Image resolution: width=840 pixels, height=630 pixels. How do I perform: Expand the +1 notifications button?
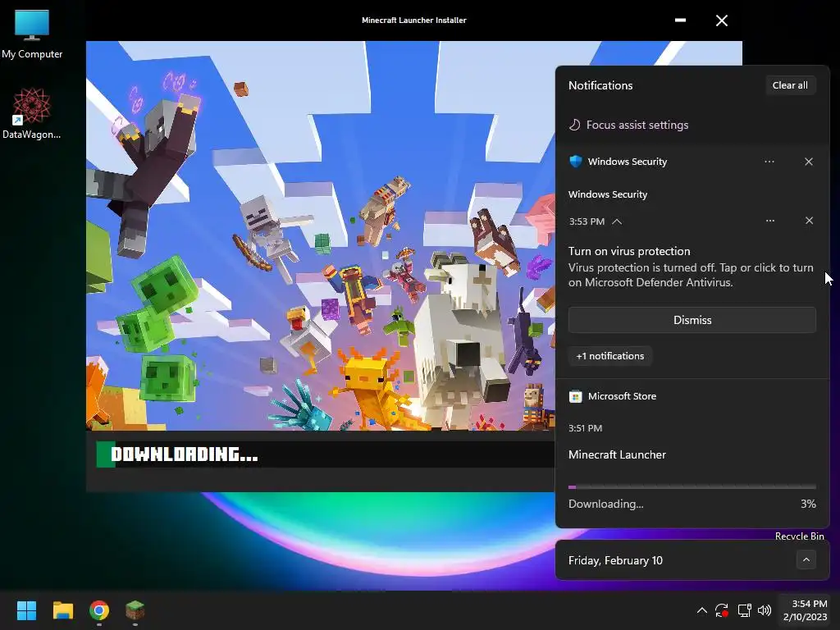coord(610,356)
